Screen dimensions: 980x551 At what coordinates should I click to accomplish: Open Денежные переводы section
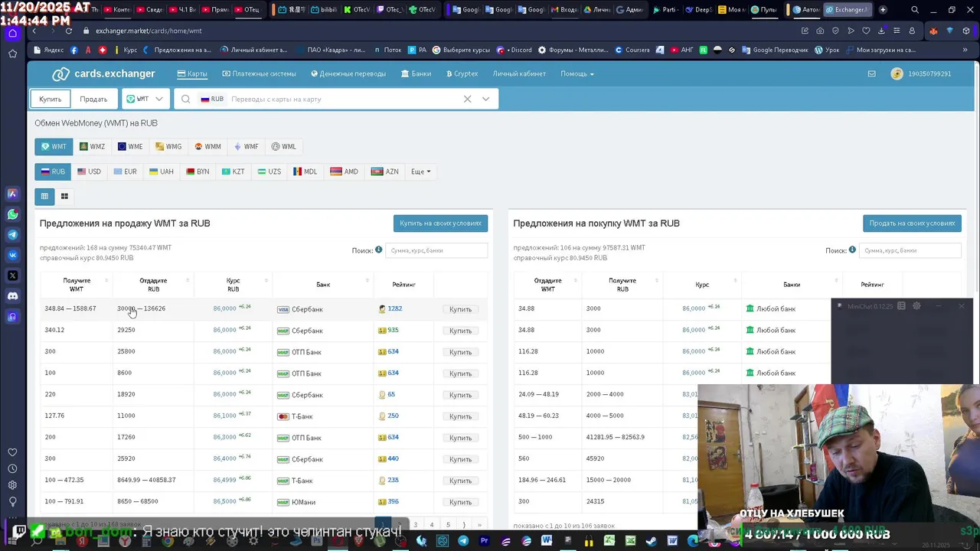348,74
